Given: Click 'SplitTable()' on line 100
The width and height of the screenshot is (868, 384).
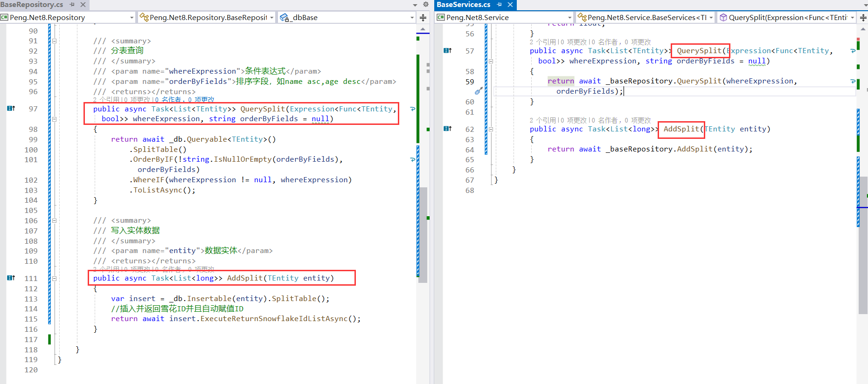Looking at the screenshot, I should pos(160,150).
